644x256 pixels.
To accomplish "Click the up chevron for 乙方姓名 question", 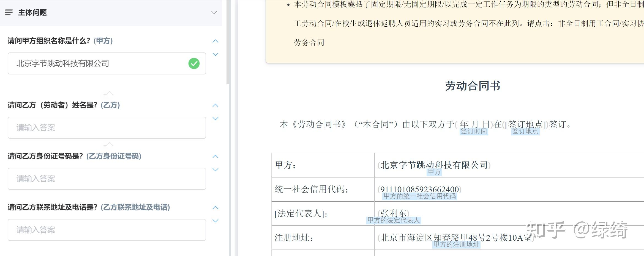I will 215,105.
